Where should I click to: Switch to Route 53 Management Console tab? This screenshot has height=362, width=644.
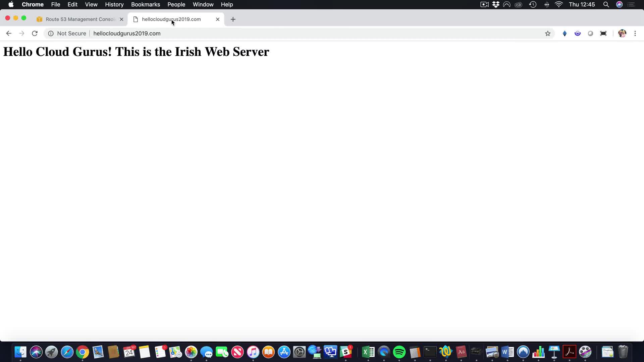(x=80, y=19)
